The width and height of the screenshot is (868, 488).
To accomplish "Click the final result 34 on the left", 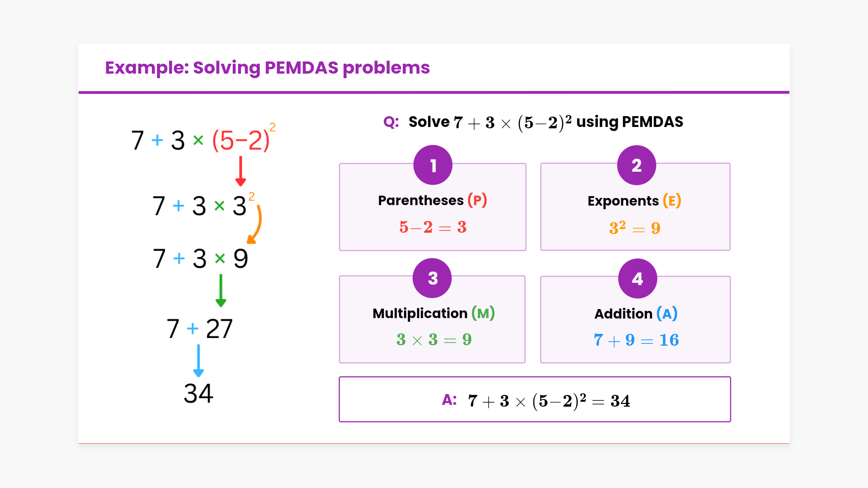I will pyautogui.click(x=198, y=393).
